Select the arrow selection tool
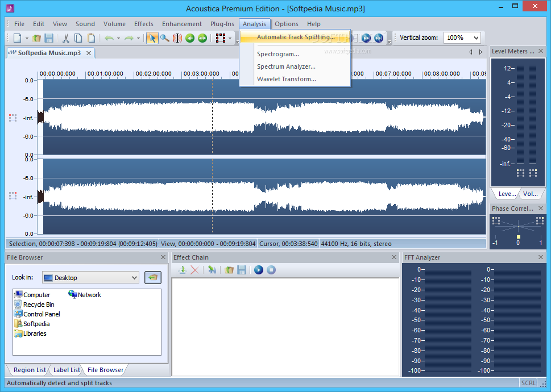551x392 pixels. (x=152, y=38)
